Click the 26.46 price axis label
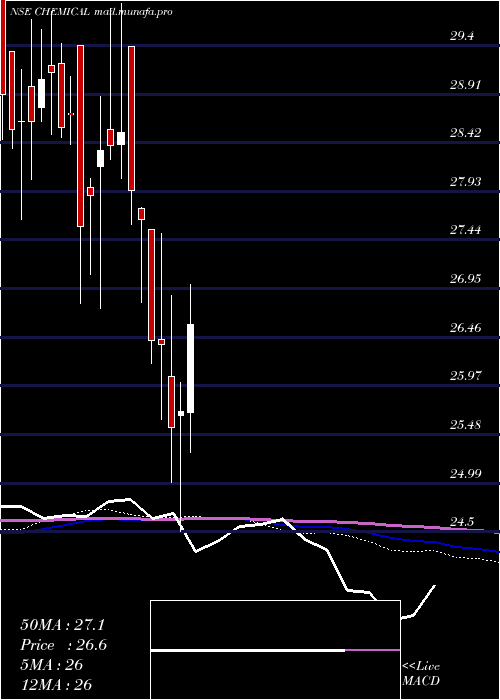Screen dimensions: 500x700 coord(465,327)
